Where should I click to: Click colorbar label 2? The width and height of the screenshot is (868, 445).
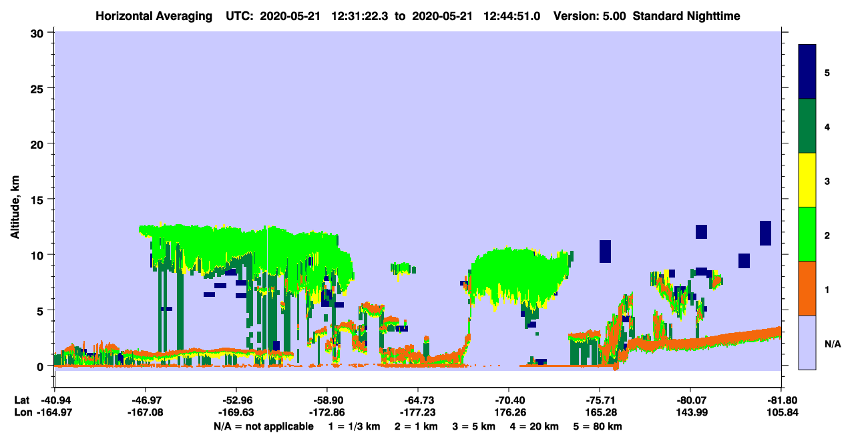tap(827, 235)
